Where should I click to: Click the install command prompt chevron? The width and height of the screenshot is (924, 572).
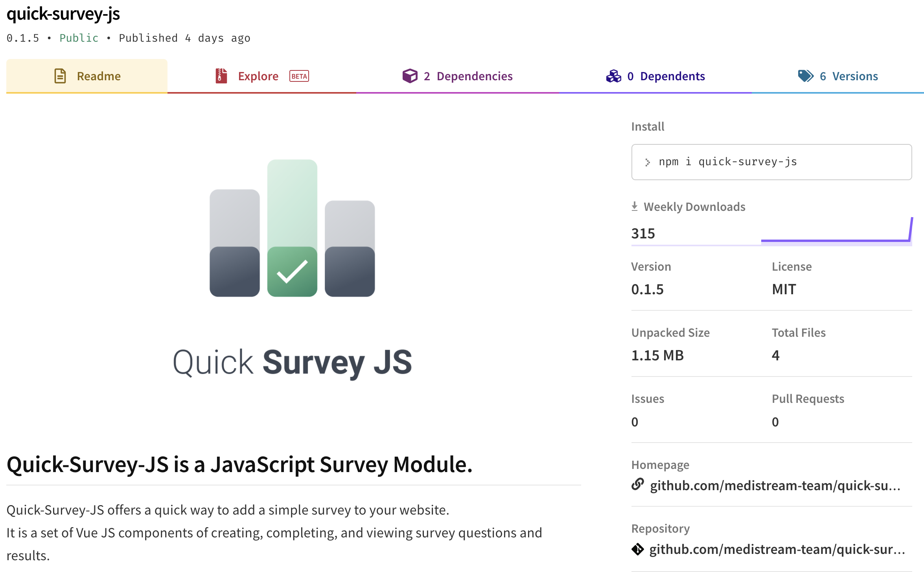tap(648, 162)
